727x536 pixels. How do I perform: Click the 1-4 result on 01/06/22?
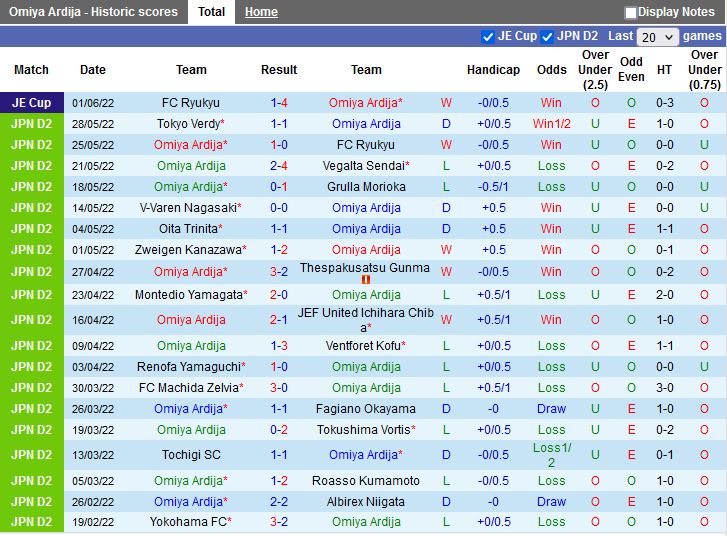279,102
